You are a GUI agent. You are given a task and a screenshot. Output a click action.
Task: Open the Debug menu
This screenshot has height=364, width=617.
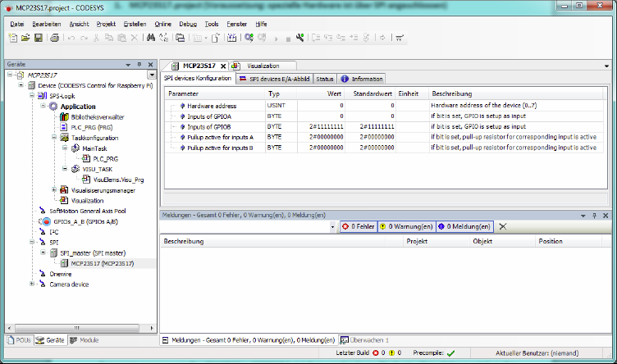188,24
